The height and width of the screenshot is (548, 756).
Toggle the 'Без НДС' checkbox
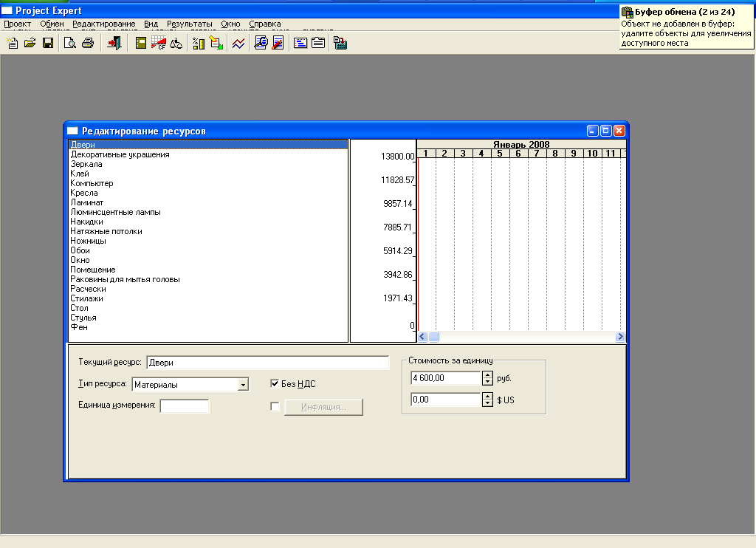(x=275, y=384)
